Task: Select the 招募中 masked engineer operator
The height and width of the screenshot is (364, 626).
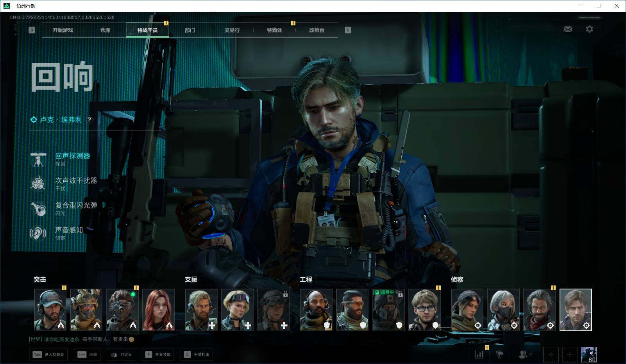Action: pyautogui.click(x=388, y=310)
